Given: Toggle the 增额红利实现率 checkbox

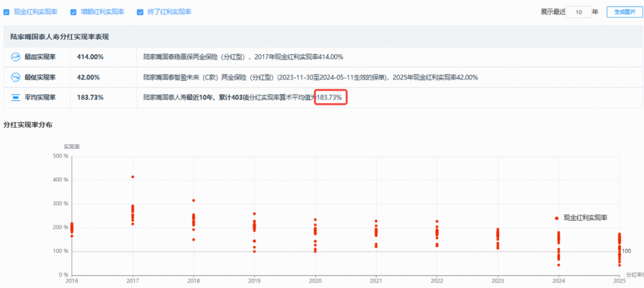Looking at the screenshot, I should 73,13.
